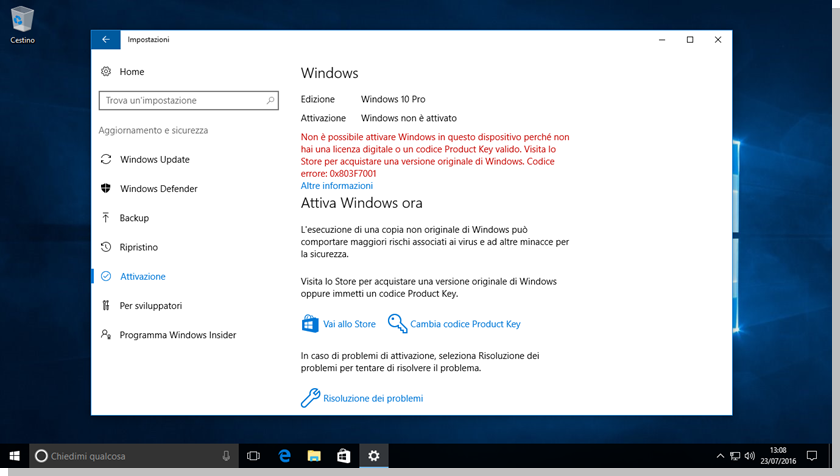
Task: Click the Cortana circle icon
Action: (x=41, y=456)
